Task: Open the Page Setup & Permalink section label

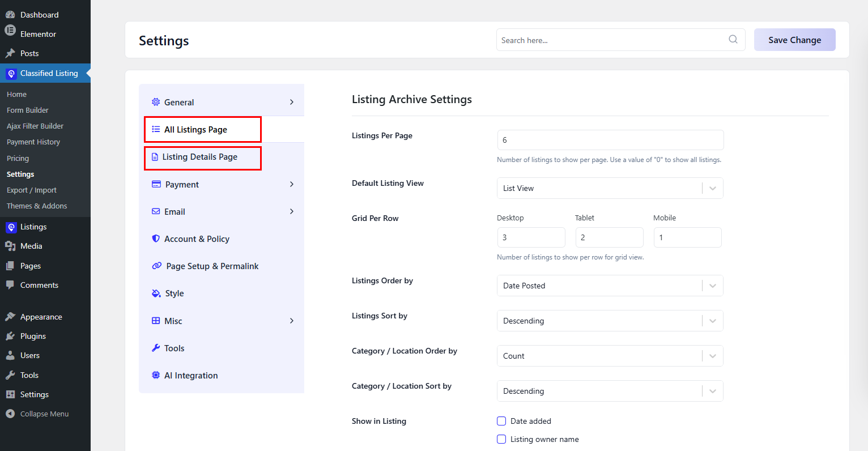Action: [x=212, y=266]
